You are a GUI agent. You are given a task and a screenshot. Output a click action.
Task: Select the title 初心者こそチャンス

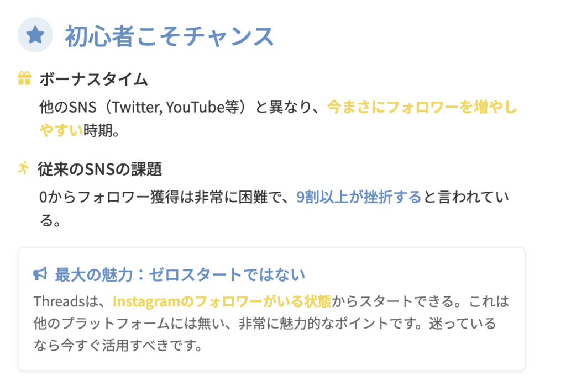(169, 36)
